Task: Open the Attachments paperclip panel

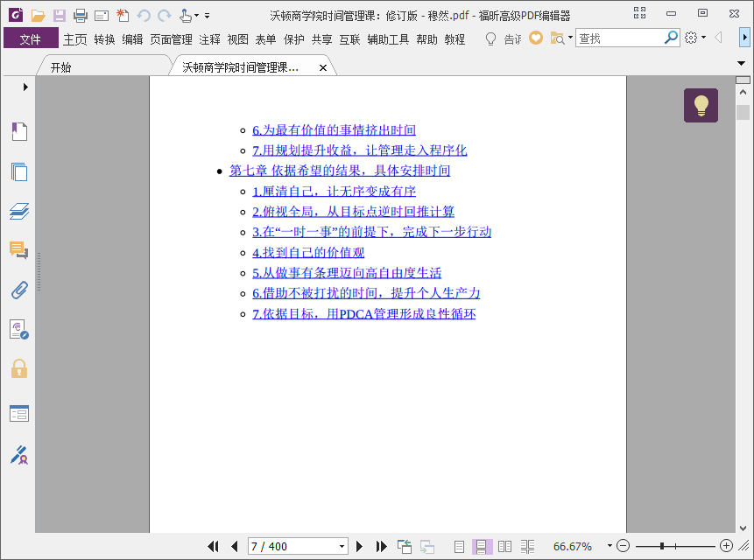Action: pyautogui.click(x=19, y=290)
